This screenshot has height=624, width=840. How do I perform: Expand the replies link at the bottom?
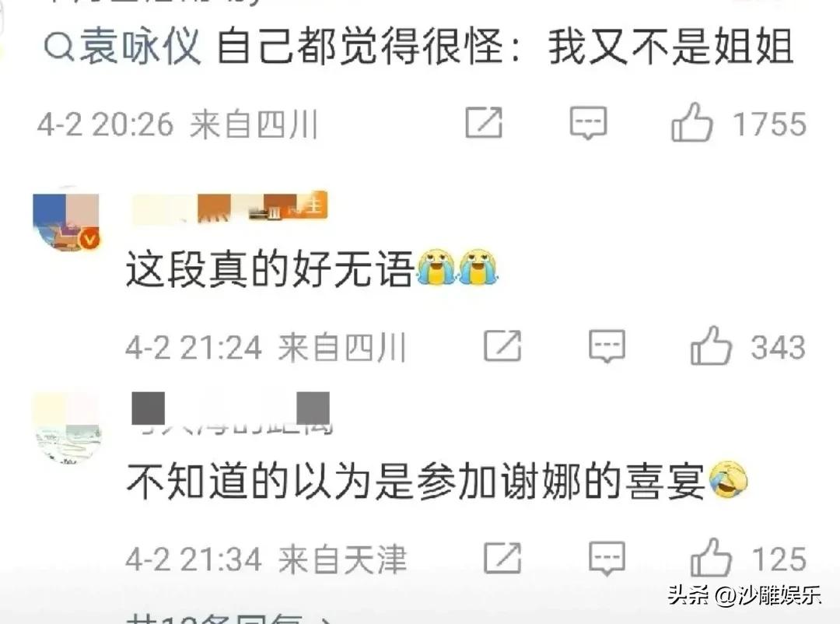pyautogui.click(x=229, y=619)
